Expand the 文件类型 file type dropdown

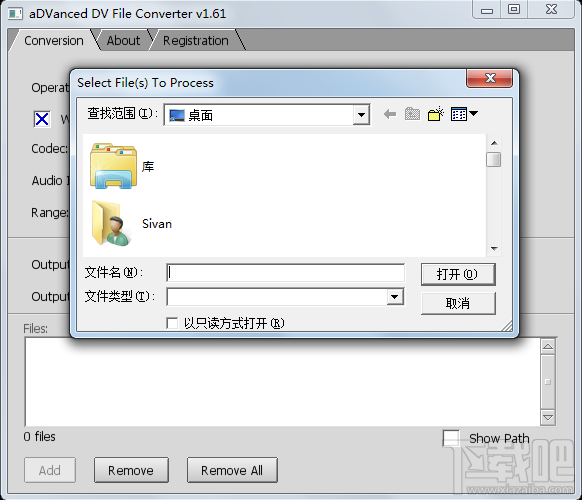[395, 297]
